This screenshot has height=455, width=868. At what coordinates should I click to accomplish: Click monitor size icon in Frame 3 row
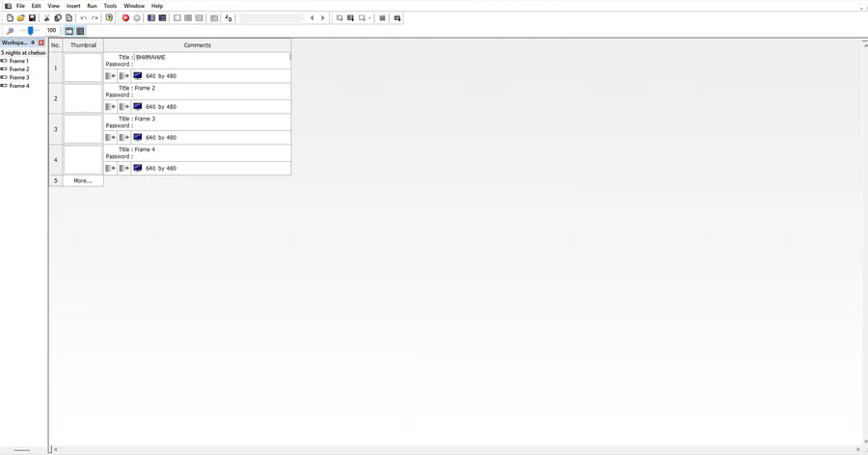click(138, 137)
